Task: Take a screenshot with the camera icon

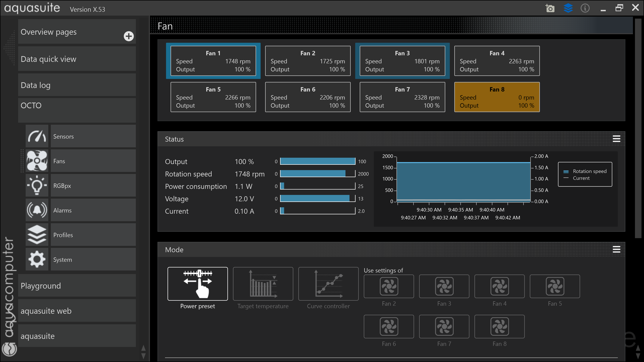Action: click(550, 8)
